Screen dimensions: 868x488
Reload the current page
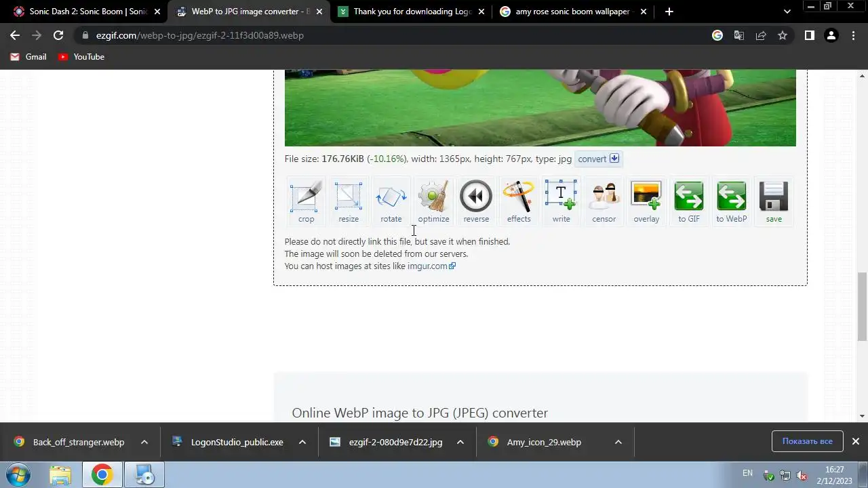(x=58, y=35)
